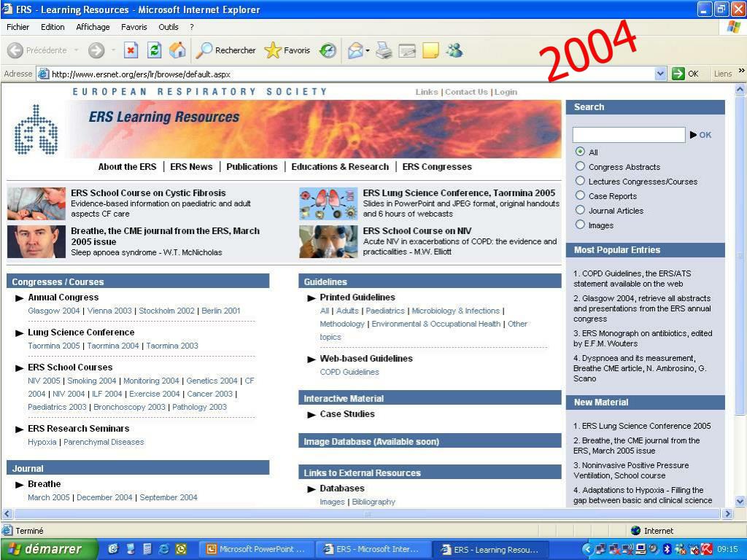Screen dimensions: 747x560
Task: Open the forward button history dropdown
Action: (113, 50)
